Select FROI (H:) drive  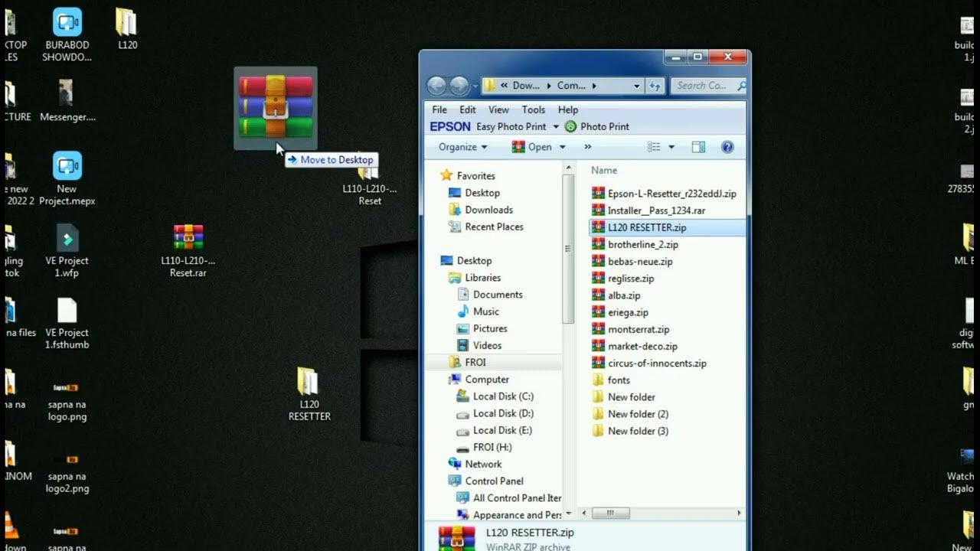point(492,447)
